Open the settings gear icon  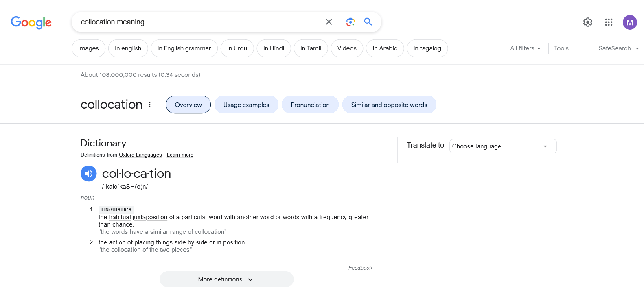(587, 22)
